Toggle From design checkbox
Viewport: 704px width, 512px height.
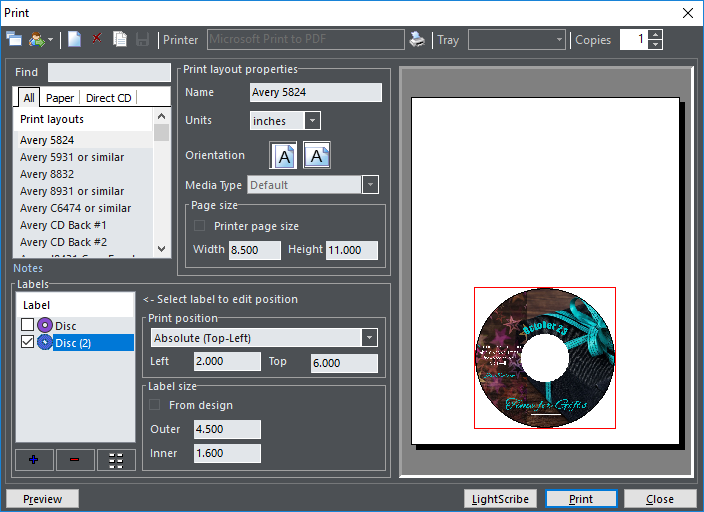pos(154,405)
